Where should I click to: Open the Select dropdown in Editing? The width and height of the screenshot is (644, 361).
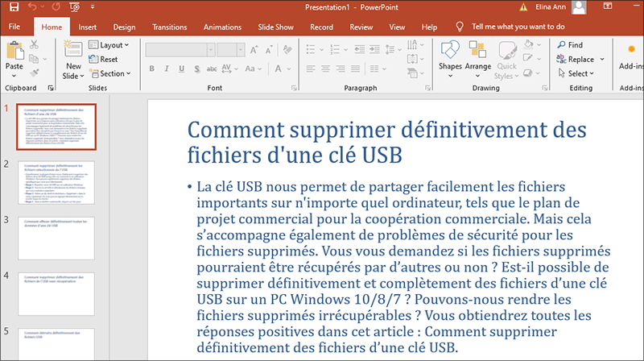point(576,73)
